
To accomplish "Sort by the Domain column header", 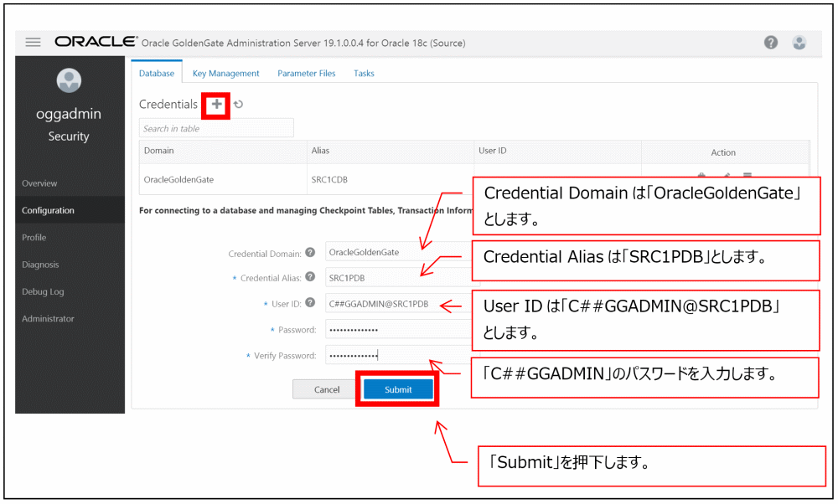I will click(223, 151).
